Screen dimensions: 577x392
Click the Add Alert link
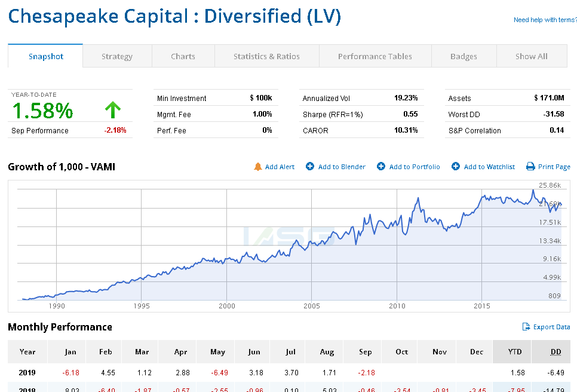coord(280,167)
